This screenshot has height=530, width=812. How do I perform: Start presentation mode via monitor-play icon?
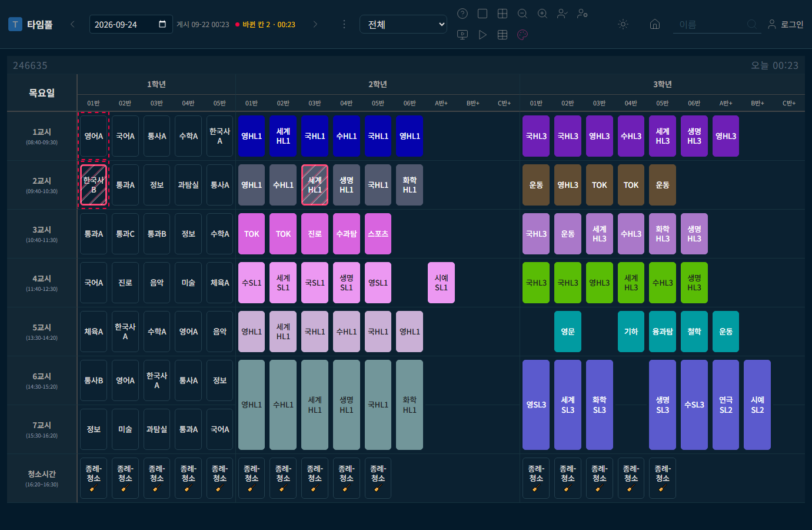tap(462, 35)
